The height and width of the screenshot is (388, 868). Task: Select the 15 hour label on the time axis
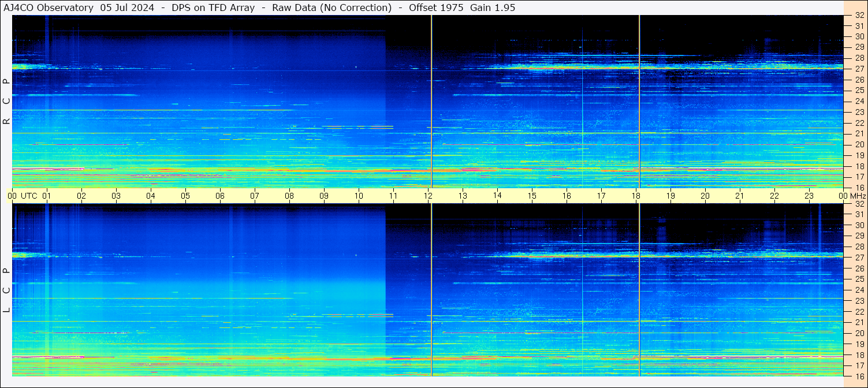[x=532, y=196]
